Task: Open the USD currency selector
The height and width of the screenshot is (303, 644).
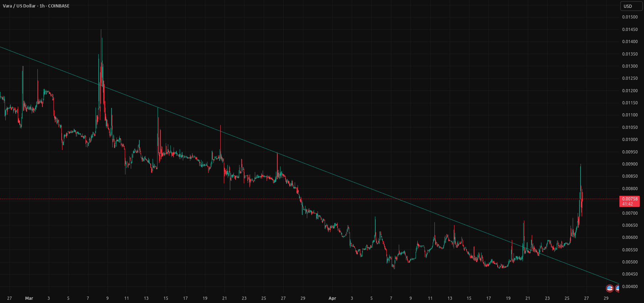Action: pyautogui.click(x=632, y=6)
